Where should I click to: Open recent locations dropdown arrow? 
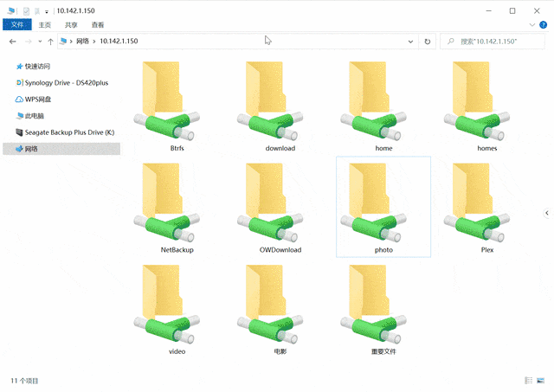tap(40, 42)
